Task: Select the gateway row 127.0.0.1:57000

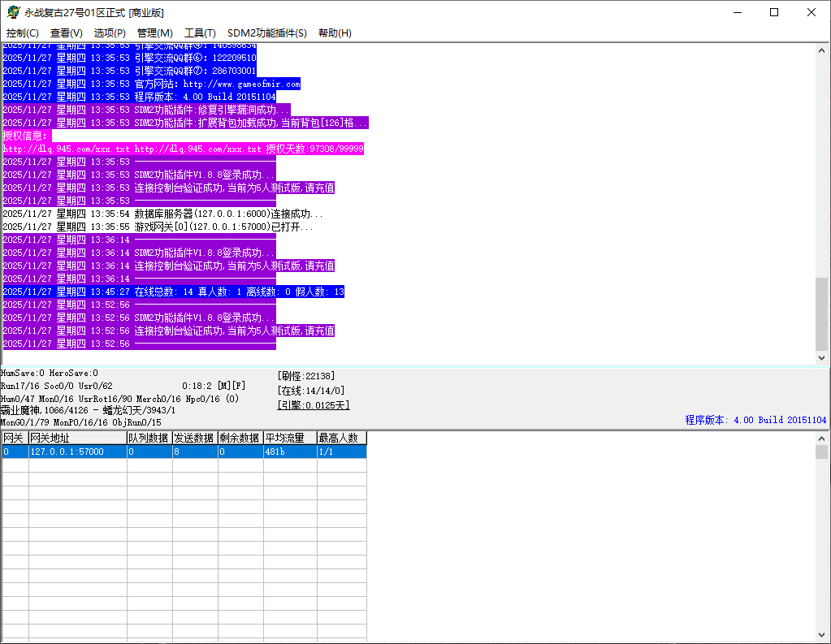Action: coord(77,452)
